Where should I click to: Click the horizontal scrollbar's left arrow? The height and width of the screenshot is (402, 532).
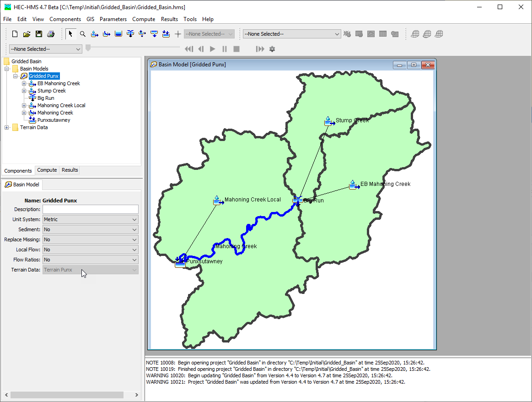(x=6, y=395)
